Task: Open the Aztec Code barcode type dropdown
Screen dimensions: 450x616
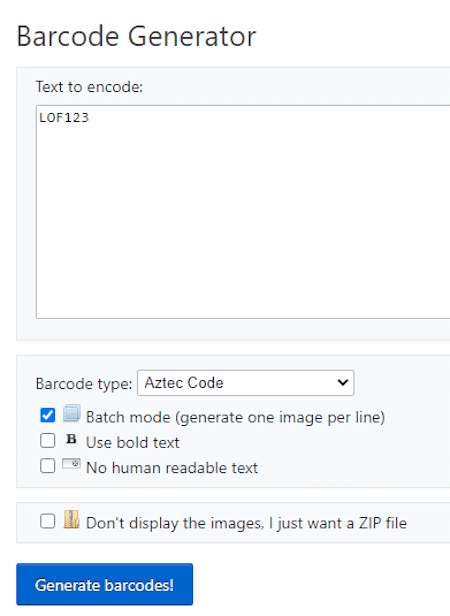Action: point(246,383)
